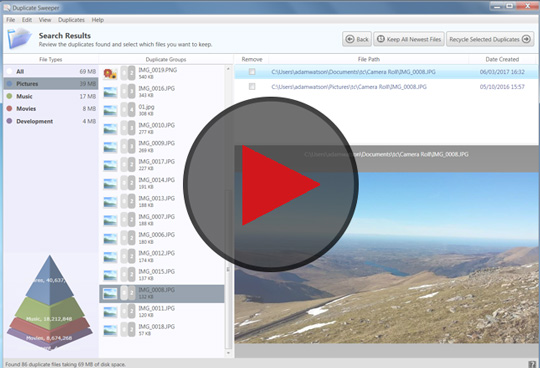Click the count badge beside 01.jpg
The height and width of the screenshot is (368, 540).
point(128,110)
